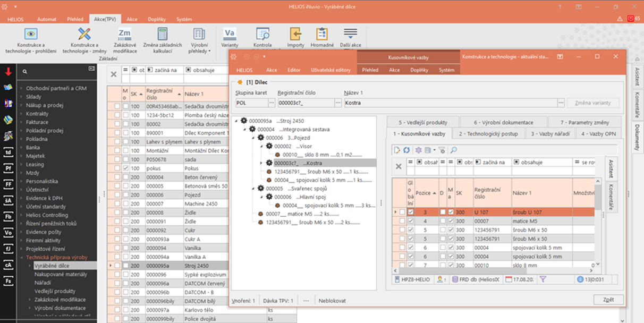Click the navigation tree search magnifier icon
Viewport: 644px width, 323px height.
(24, 71)
